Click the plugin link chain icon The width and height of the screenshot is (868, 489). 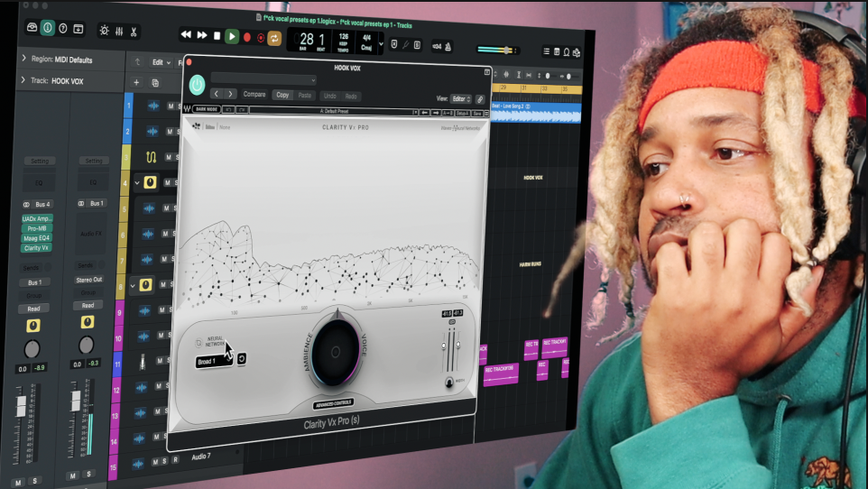[x=480, y=99]
